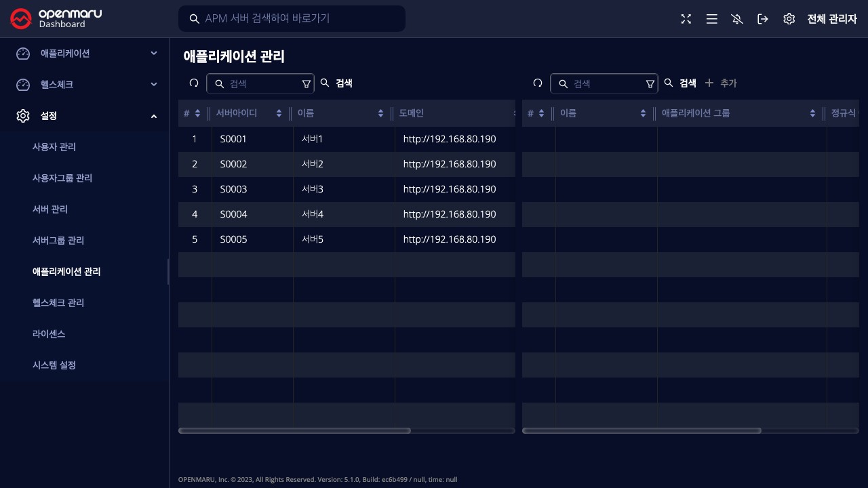Open the settings gear icon in header
The image size is (868, 488).
pyautogui.click(x=789, y=19)
